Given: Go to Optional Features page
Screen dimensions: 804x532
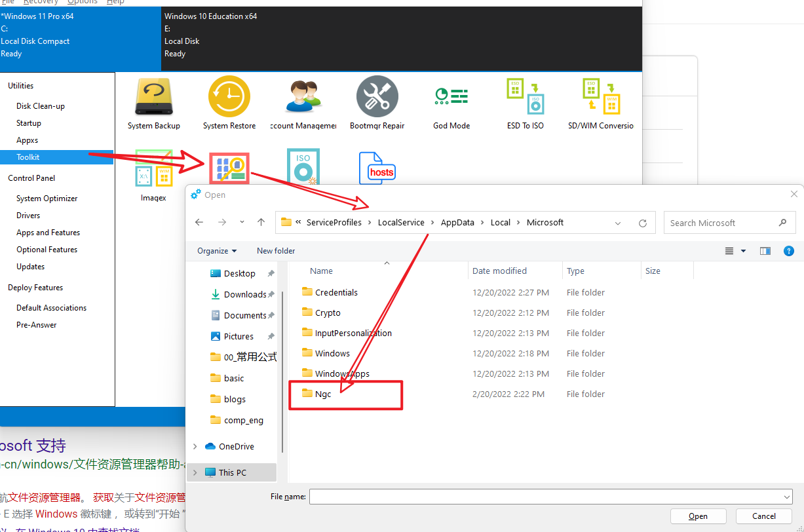Looking at the screenshot, I should [x=47, y=250].
